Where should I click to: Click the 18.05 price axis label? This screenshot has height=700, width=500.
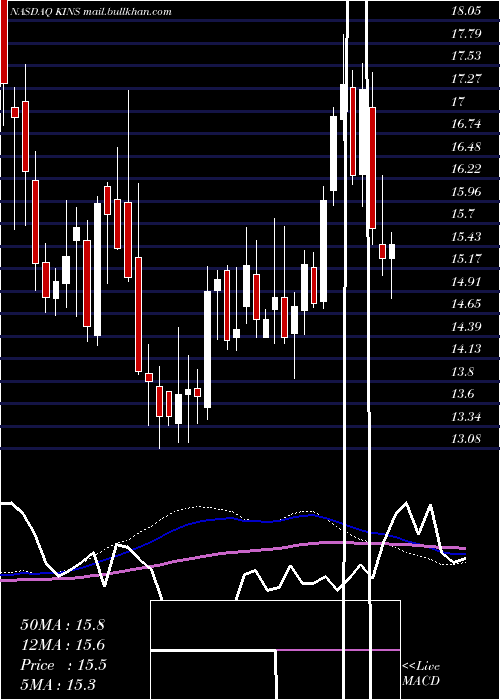466,11
